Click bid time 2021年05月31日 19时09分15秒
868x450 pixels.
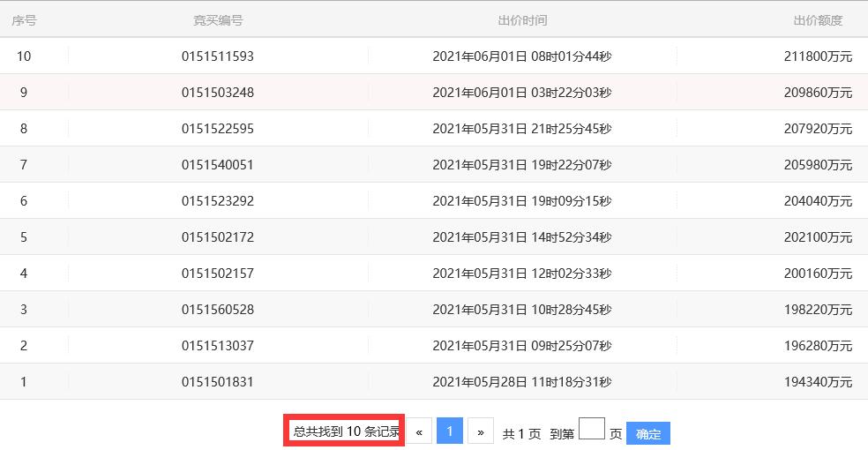(x=522, y=201)
